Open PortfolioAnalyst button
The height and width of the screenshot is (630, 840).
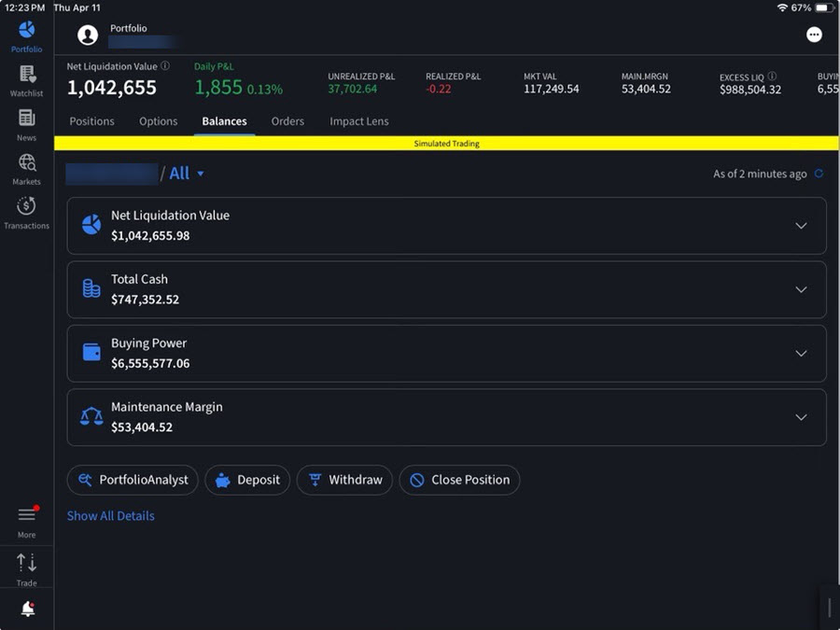pos(133,480)
